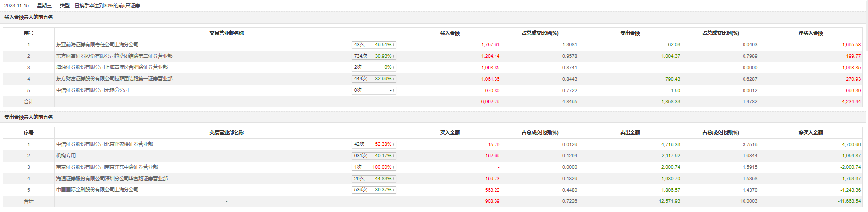Open 南京证券南京江东中路证券营业部 link
Screen dimensions: 868x212
[107, 167]
